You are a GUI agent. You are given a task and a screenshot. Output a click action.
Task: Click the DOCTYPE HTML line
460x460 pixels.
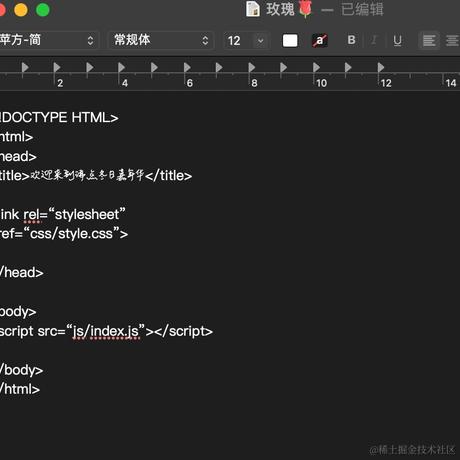point(59,118)
